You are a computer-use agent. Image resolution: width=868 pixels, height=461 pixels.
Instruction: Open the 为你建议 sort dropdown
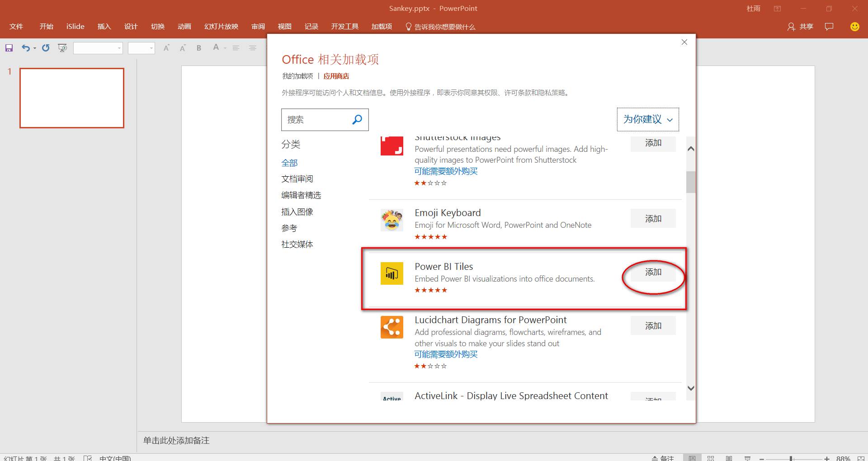point(648,119)
